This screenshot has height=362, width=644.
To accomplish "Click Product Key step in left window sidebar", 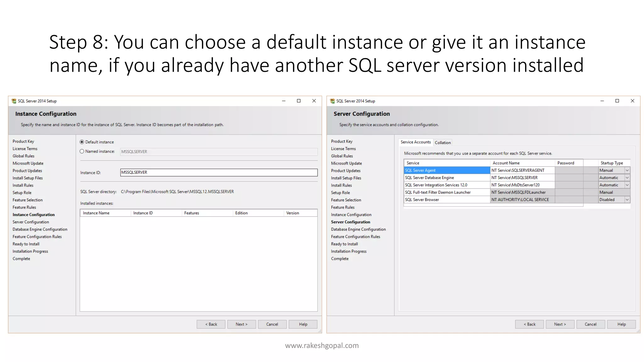I will [x=23, y=141].
